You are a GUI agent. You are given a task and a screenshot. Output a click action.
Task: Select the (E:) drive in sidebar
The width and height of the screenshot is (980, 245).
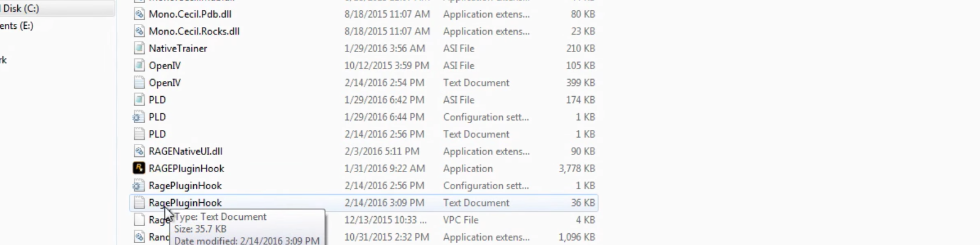pos(17,26)
